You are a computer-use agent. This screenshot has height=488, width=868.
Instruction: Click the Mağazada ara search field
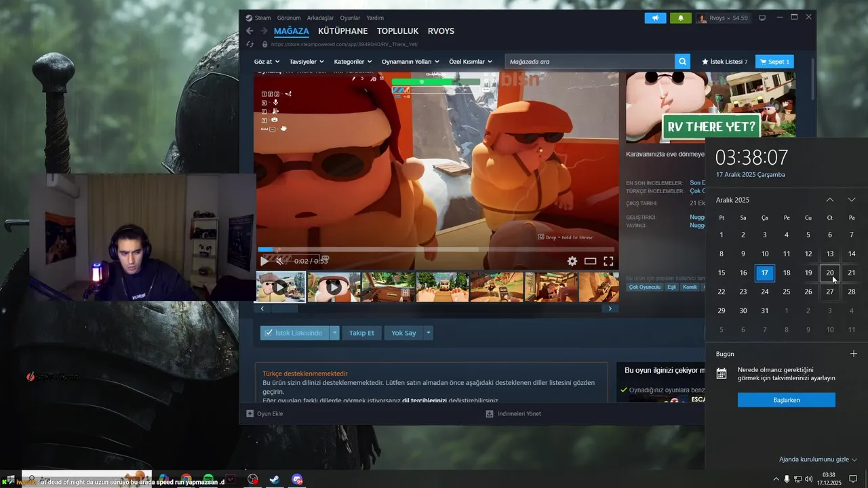589,62
